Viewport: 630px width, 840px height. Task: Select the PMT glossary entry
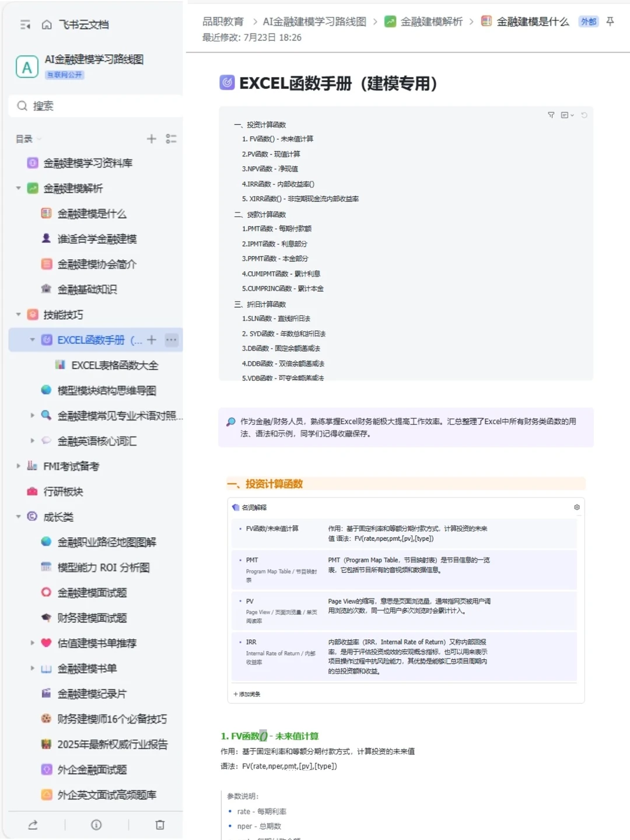tap(404, 569)
